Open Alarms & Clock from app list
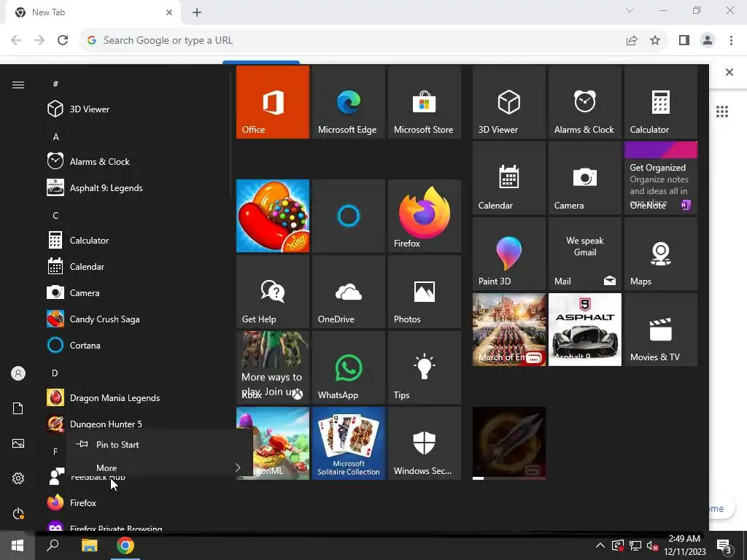Image resolution: width=747 pixels, height=560 pixels. click(136, 161)
